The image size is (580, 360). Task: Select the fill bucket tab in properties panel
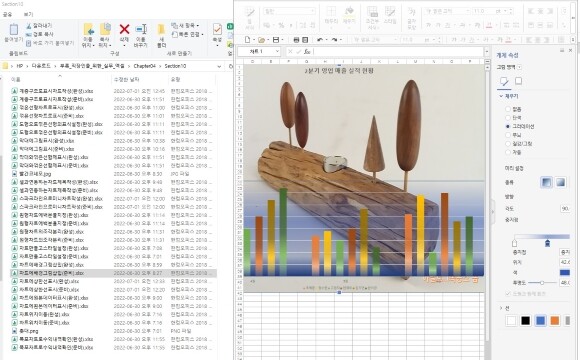pos(504,81)
